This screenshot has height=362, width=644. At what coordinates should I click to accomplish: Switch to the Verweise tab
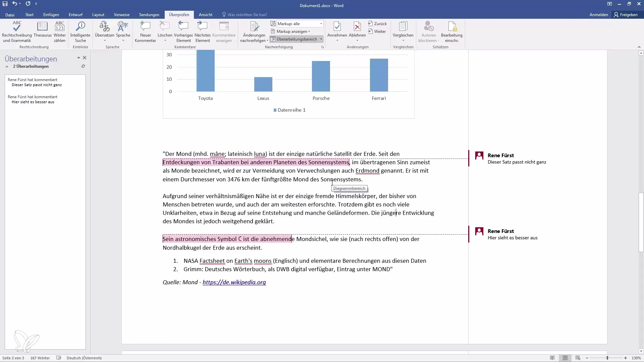122,15
